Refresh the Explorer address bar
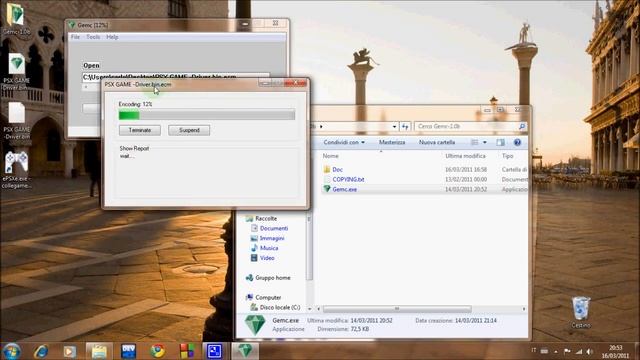The image size is (640, 360). click(405, 127)
